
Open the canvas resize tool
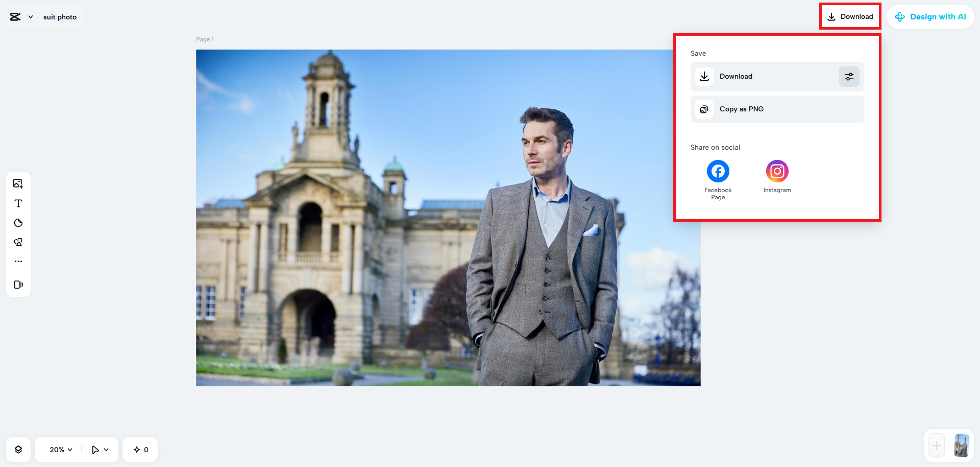[18, 285]
